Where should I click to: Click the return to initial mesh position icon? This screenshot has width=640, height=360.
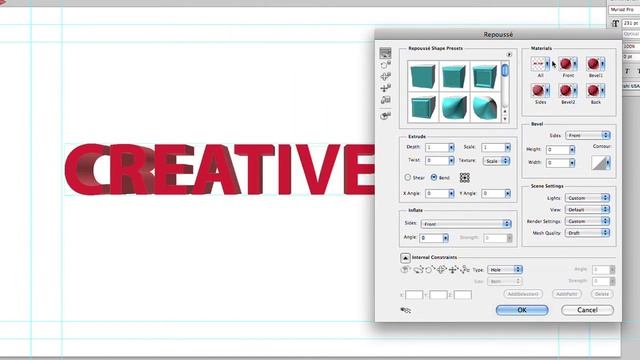(385, 116)
